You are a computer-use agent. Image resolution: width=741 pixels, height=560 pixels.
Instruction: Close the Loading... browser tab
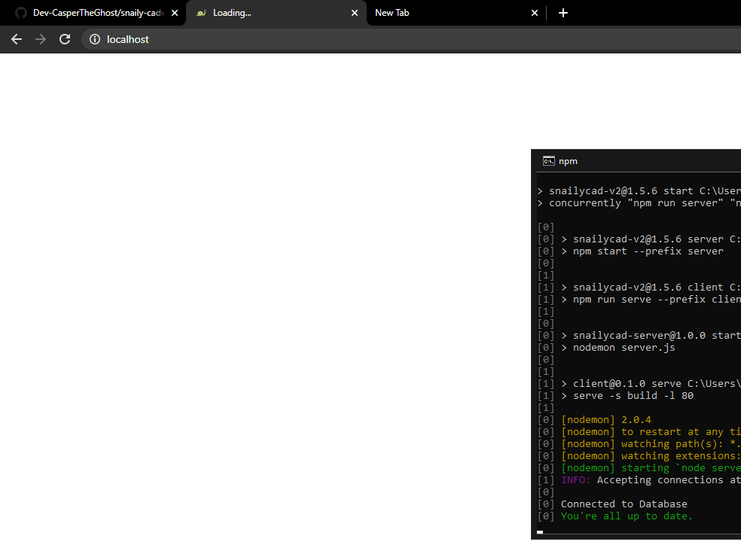[355, 13]
